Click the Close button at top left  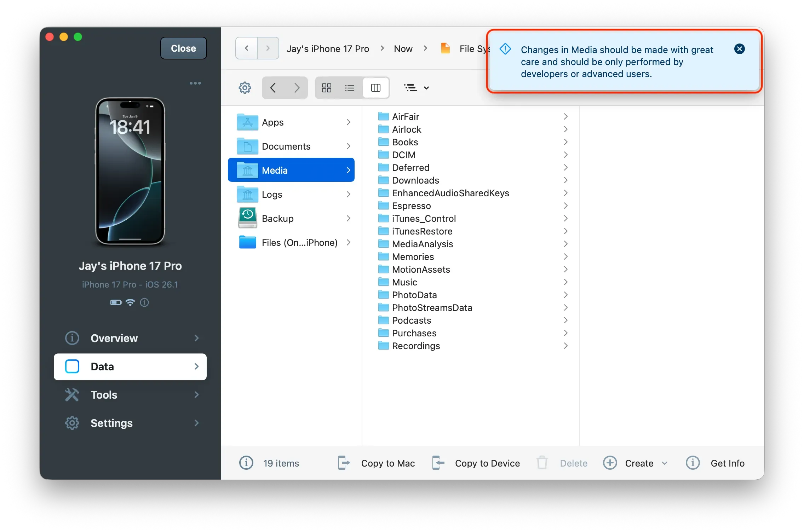tap(183, 48)
